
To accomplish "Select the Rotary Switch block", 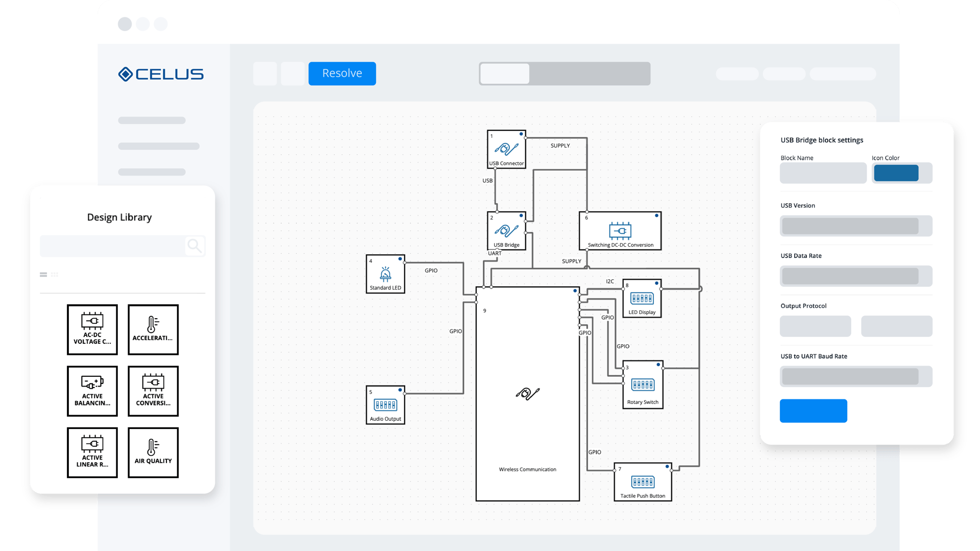I will [643, 385].
